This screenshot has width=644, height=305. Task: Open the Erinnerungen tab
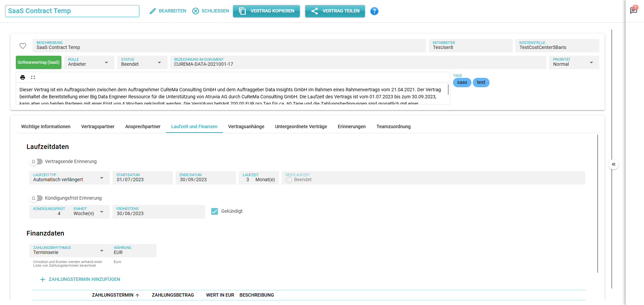click(x=352, y=126)
